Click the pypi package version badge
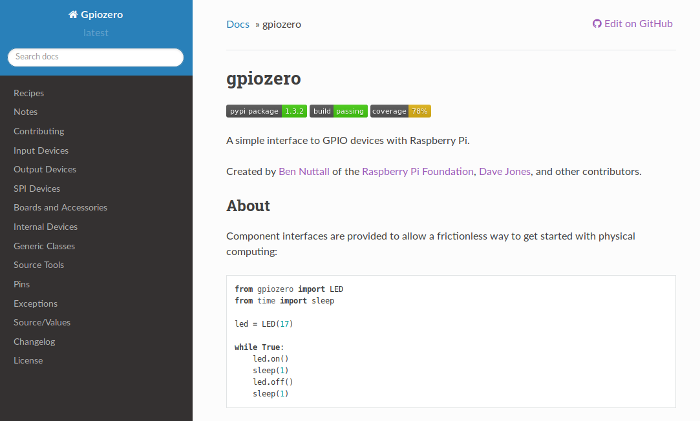 point(267,111)
